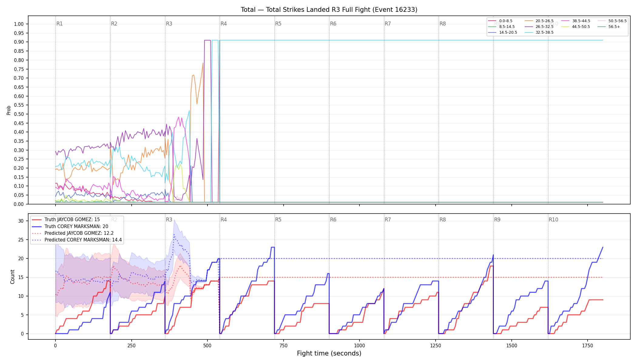The image size is (637, 364).
Task: Select Predicted JAYCOB GOMEZ: 12.2 legend entry
Action: pyautogui.click(x=73, y=233)
